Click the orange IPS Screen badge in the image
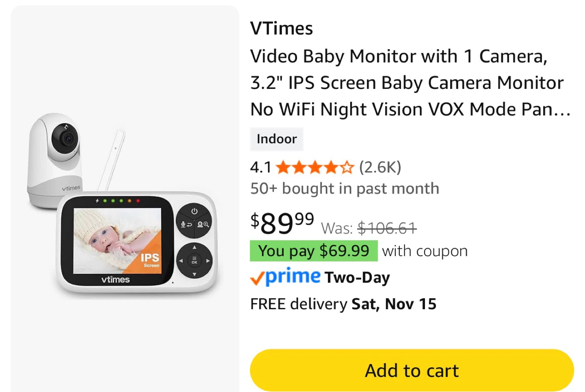This screenshot has width=585, height=392. [149, 260]
